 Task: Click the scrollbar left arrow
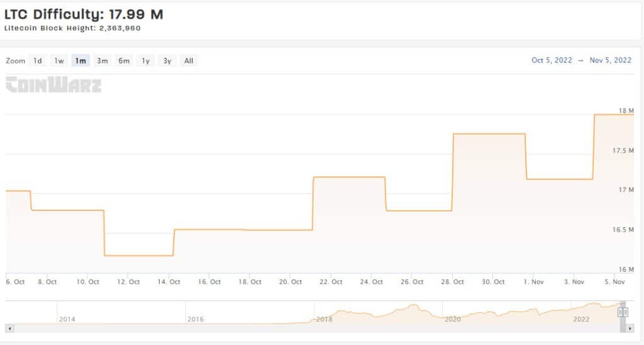tap(9, 329)
